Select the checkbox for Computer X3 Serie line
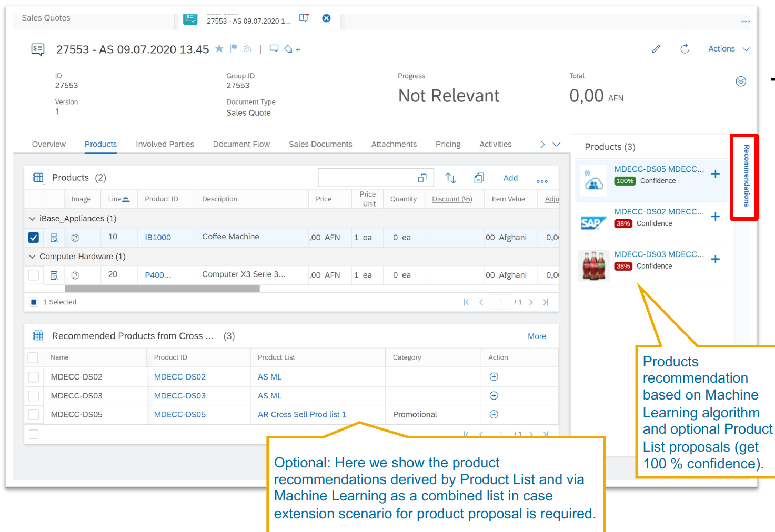 click(33, 274)
